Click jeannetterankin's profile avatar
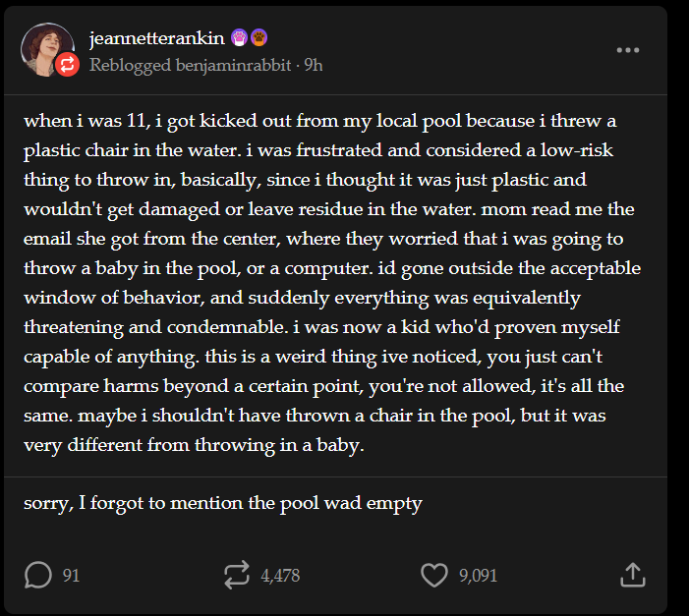689x616 pixels. point(45,46)
